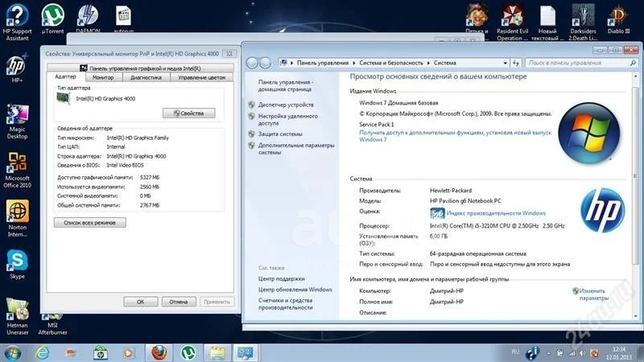644x362 pixels.
Task: Launch Darksiders 2 desktop shortcut
Action: pyautogui.click(x=583, y=23)
